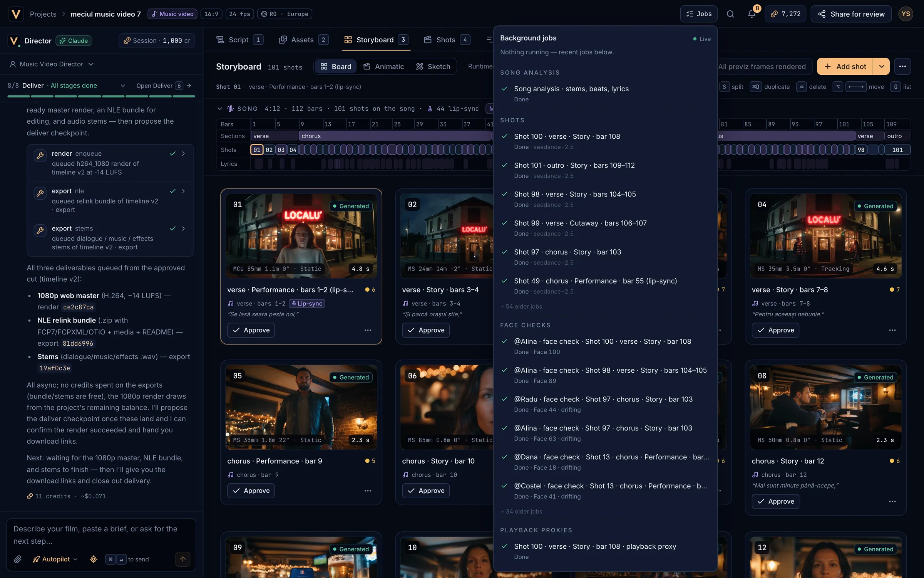This screenshot has height=578, width=924.
Task: Open the Assets tab
Action: point(303,40)
